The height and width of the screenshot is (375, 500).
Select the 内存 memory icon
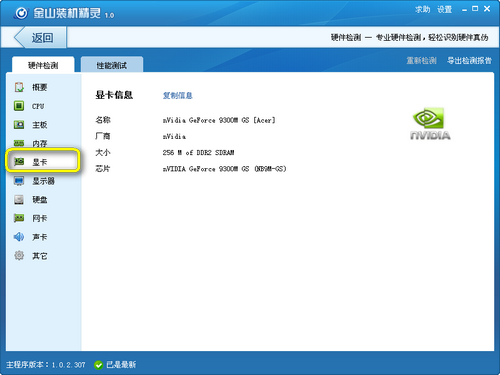[x=19, y=143]
